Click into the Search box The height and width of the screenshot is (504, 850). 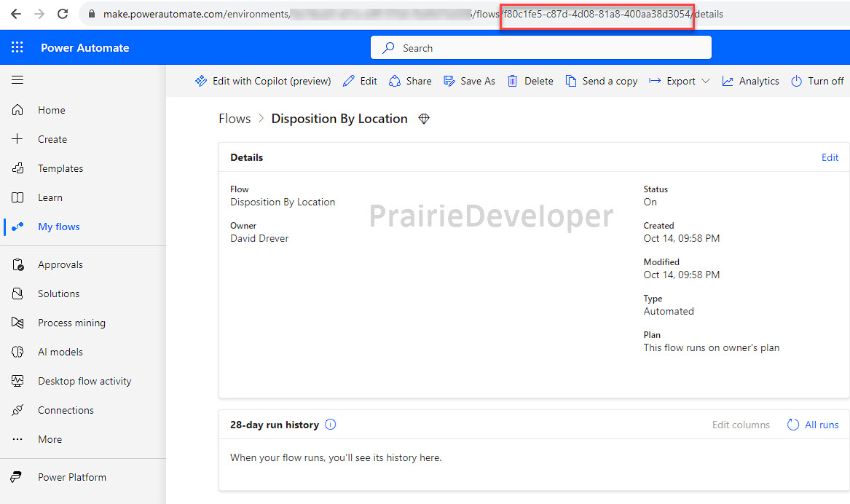pos(541,47)
